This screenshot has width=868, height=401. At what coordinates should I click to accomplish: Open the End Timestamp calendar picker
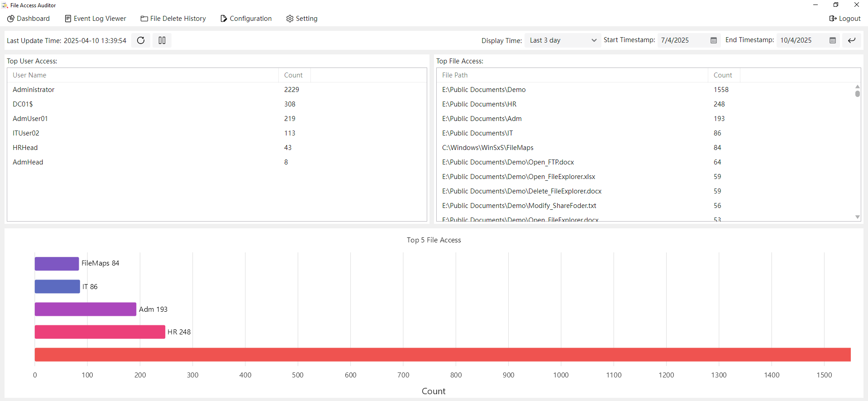click(x=832, y=40)
